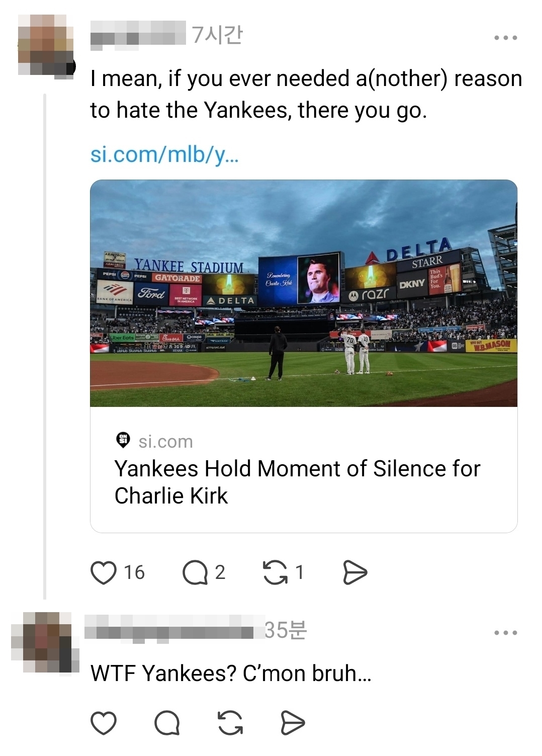Screen dimensions: 542x756
Task: Share the Yankees post via send icon
Action: click(x=355, y=572)
